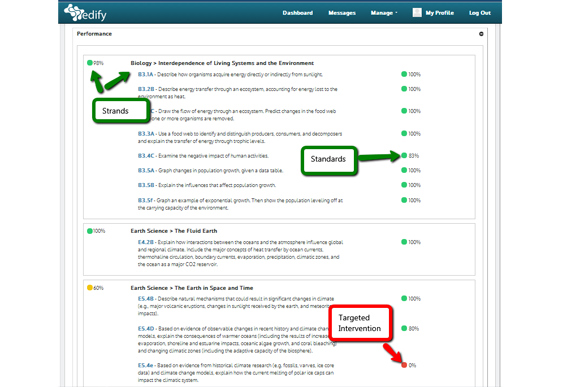The height and width of the screenshot is (387, 580).
Task: Open the Messages page
Action: pyautogui.click(x=342, y=13)
